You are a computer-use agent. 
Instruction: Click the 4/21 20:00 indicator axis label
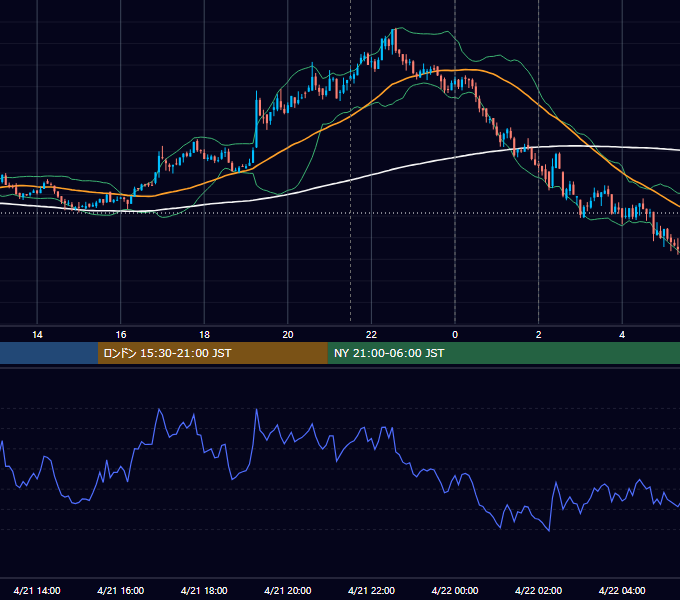point(288,590)
